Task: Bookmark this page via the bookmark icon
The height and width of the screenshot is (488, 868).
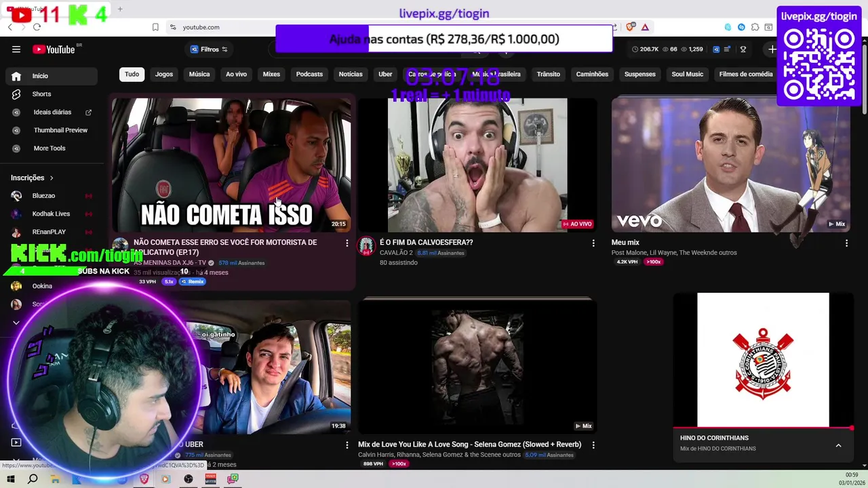Action: tap(155, 27)
